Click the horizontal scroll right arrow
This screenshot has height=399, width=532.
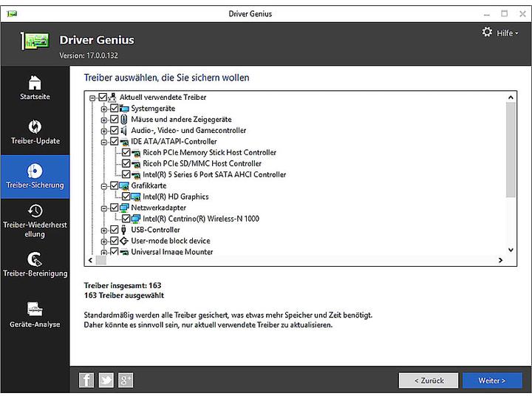(x=500, y=260)
